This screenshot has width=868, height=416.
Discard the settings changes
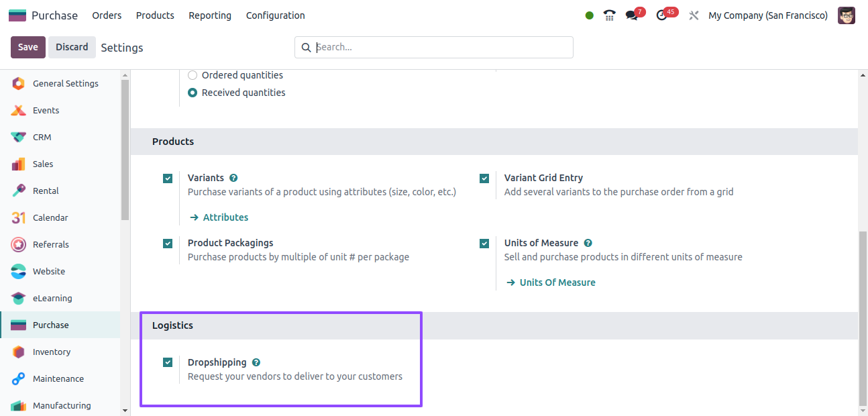72,47
